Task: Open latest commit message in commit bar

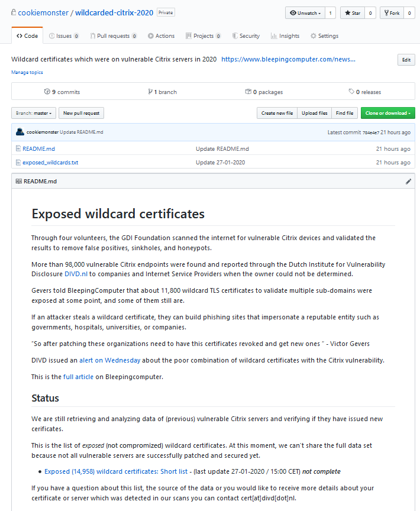Action: pyautogui.click(x=82, y=132)
